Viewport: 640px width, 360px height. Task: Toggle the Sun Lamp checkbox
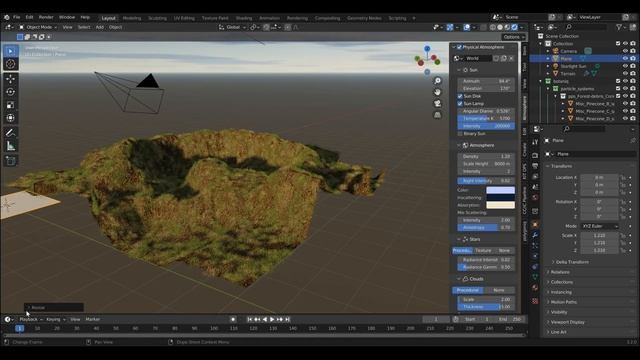click(x=460, y=104)
